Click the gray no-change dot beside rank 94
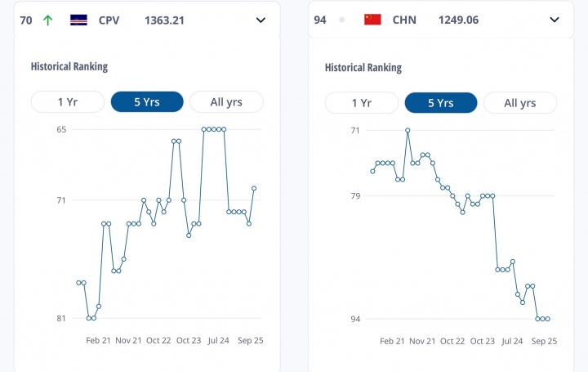 point(342,20)
